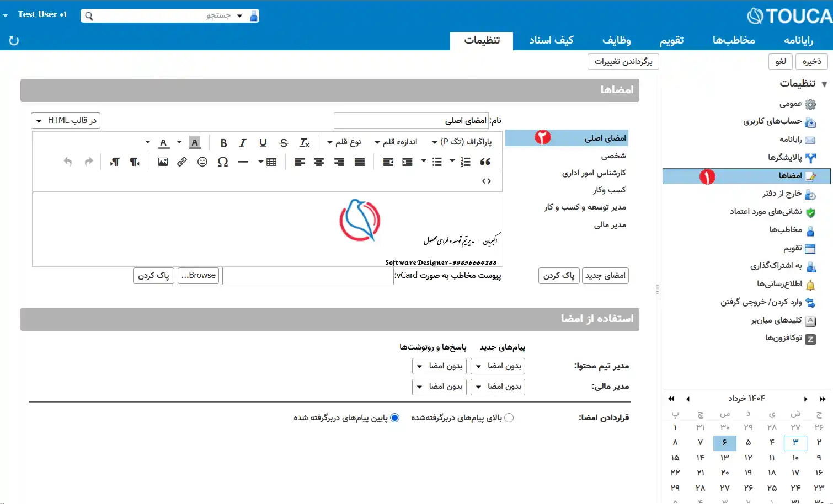Image resolution: width=833 pixels, height=504 pixels.
Task: Clear text formatting with Tx icon
Action: tap(304, 143)
